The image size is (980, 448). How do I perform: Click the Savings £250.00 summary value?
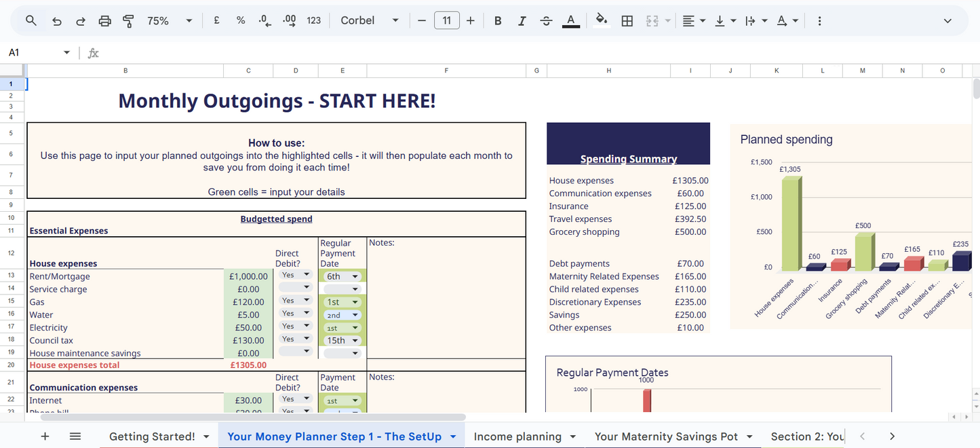point(690,315)
